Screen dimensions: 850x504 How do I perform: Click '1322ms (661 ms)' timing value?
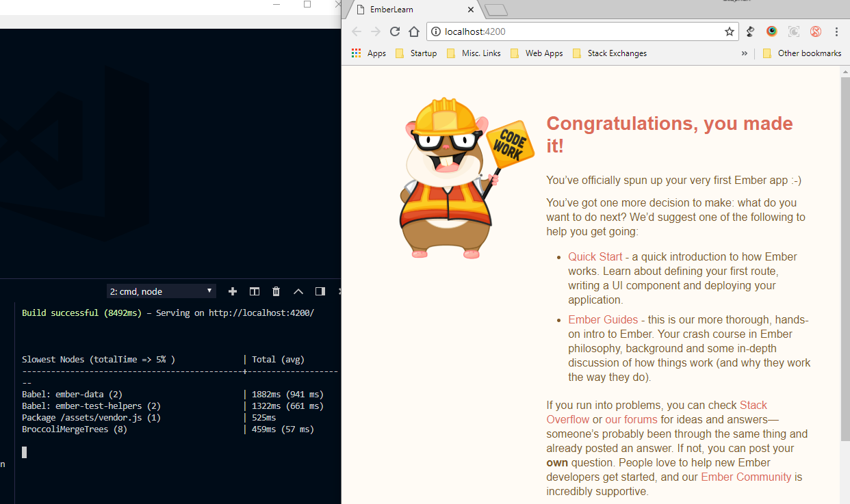(287, 406)
